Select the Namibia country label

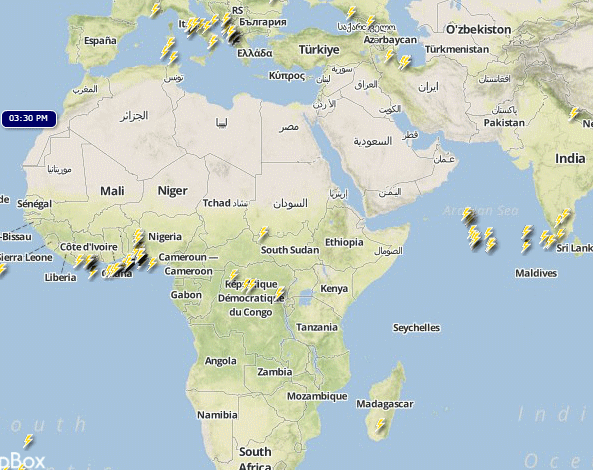[x=217, y=415]
